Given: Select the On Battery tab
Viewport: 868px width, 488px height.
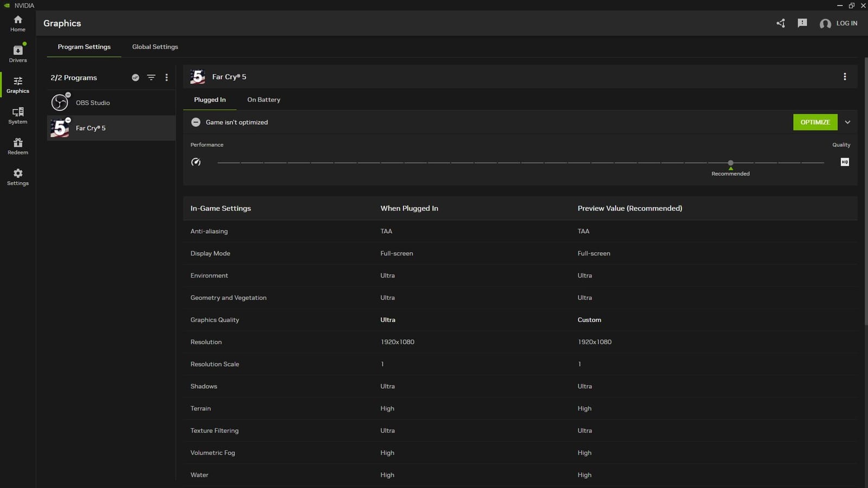Looking at the screenshot, I should [x=264, y=100].
